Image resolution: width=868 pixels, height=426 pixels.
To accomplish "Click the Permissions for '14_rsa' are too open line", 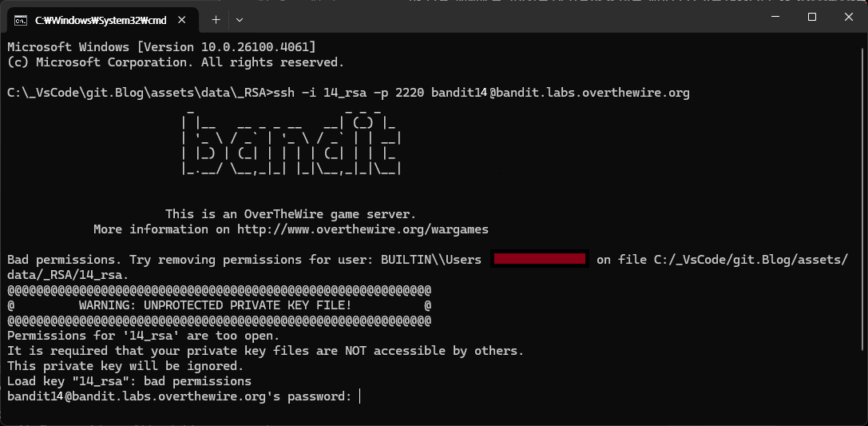I will click(144, 336).
